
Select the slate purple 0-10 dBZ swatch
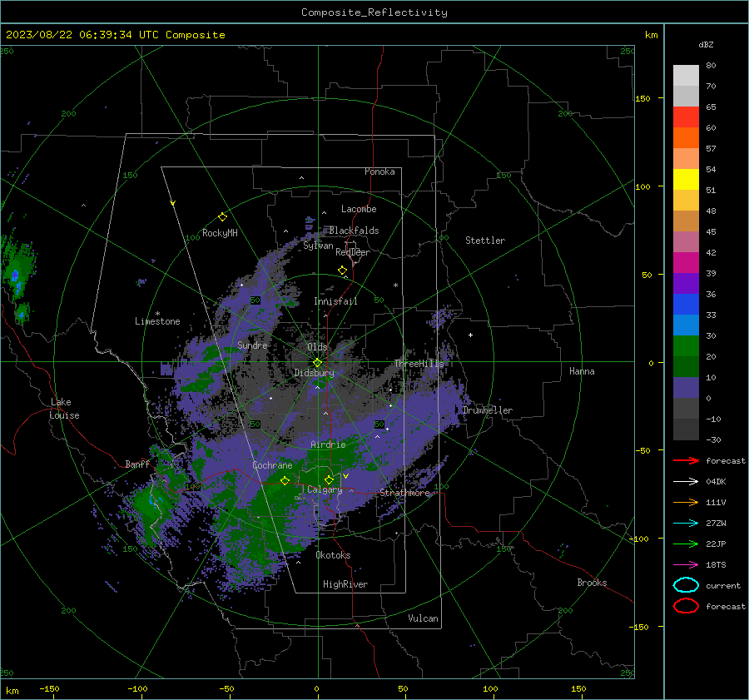(686, 388)
